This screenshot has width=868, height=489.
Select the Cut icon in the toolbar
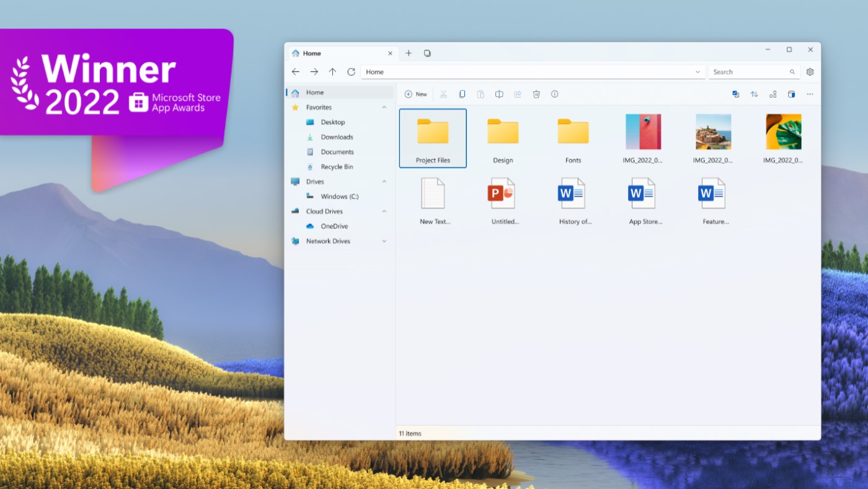pyautogui.click(x=443, y=94)
